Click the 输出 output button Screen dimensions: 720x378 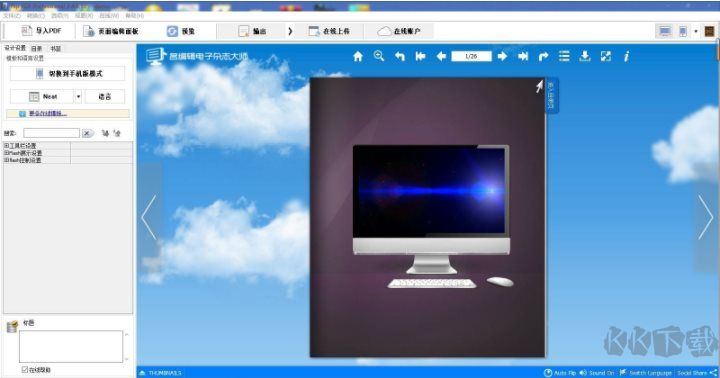click(252, 31)
